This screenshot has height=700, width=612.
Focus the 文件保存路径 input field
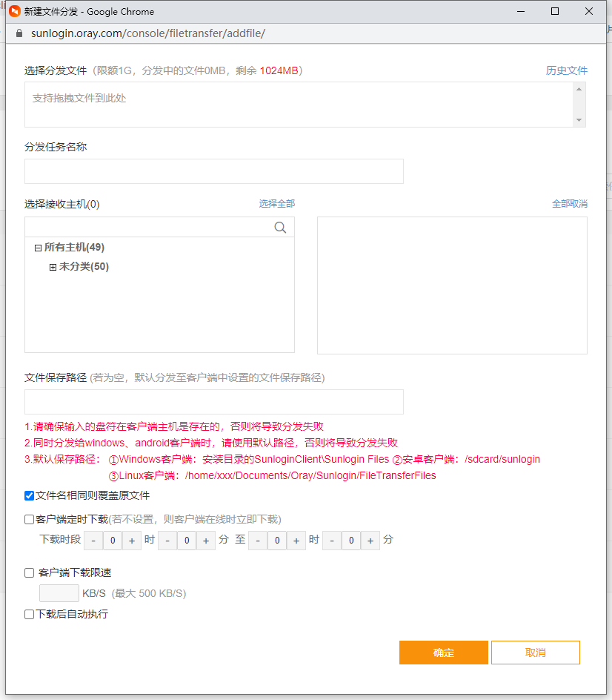(214, 402)
